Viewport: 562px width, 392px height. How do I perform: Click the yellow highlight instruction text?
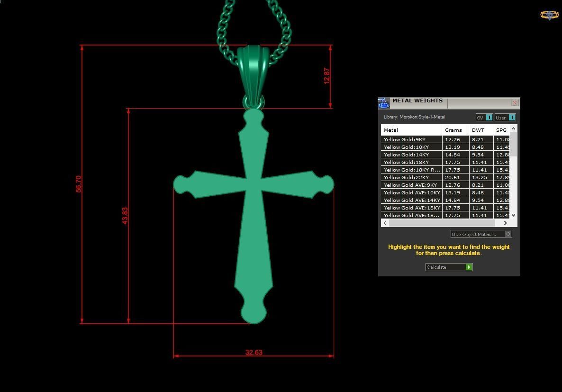coord(448,250)
